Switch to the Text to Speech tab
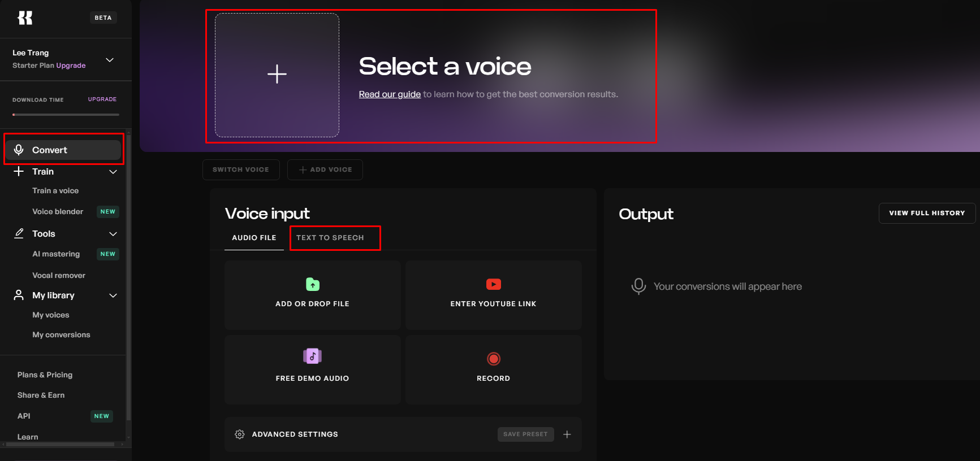 [330, 238]
